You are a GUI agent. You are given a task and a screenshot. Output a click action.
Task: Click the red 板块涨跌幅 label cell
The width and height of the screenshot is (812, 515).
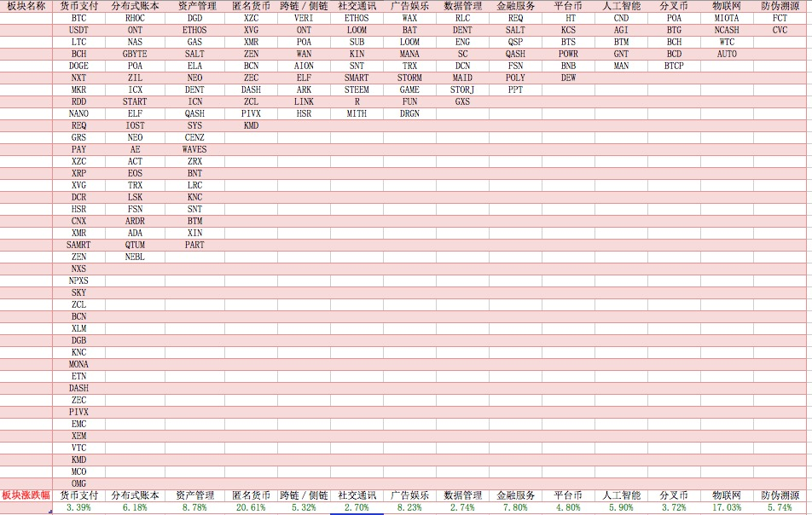coord(26,495)
